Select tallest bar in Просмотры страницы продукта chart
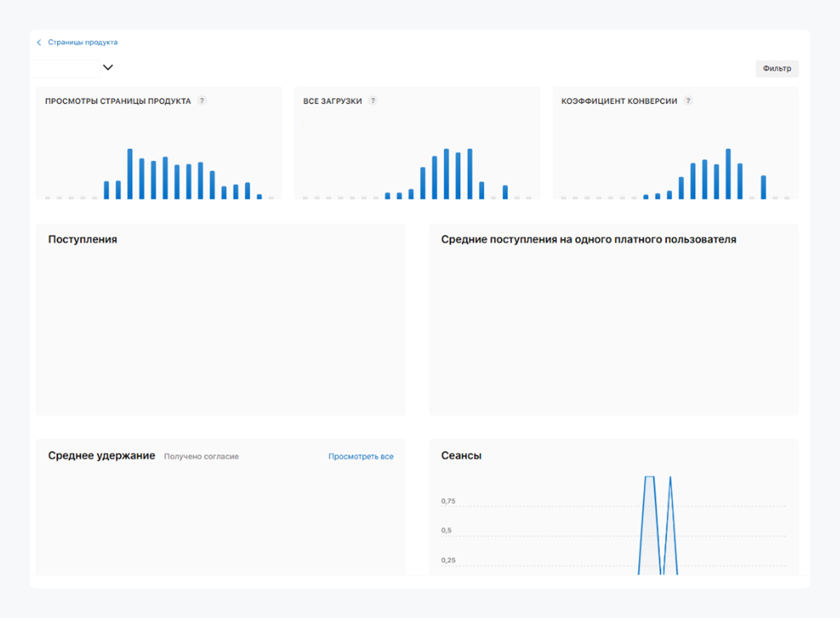The image size is (840, 618). (x=130, y=174)
